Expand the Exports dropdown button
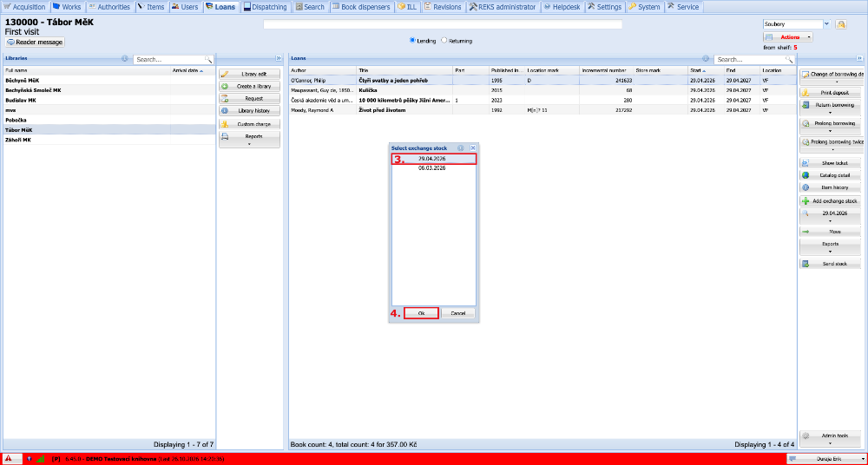Screen dimensions: 868x465 coord(831,247)
